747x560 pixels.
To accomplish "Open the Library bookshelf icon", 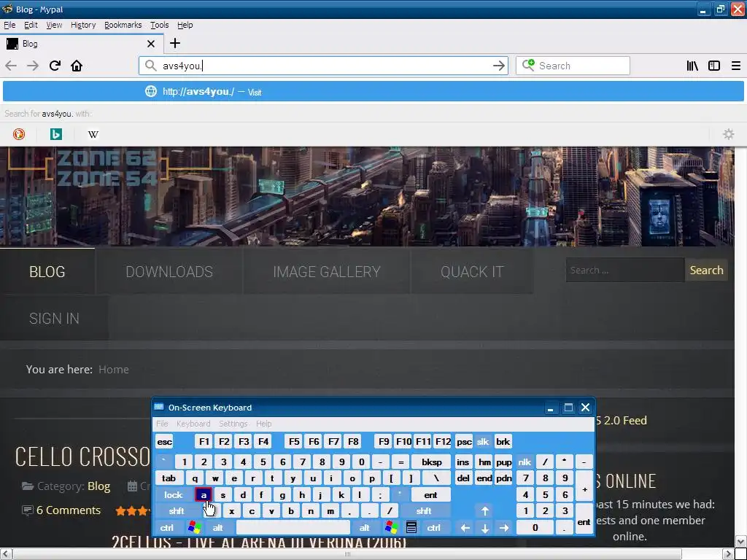I will (x=692, y=66).
